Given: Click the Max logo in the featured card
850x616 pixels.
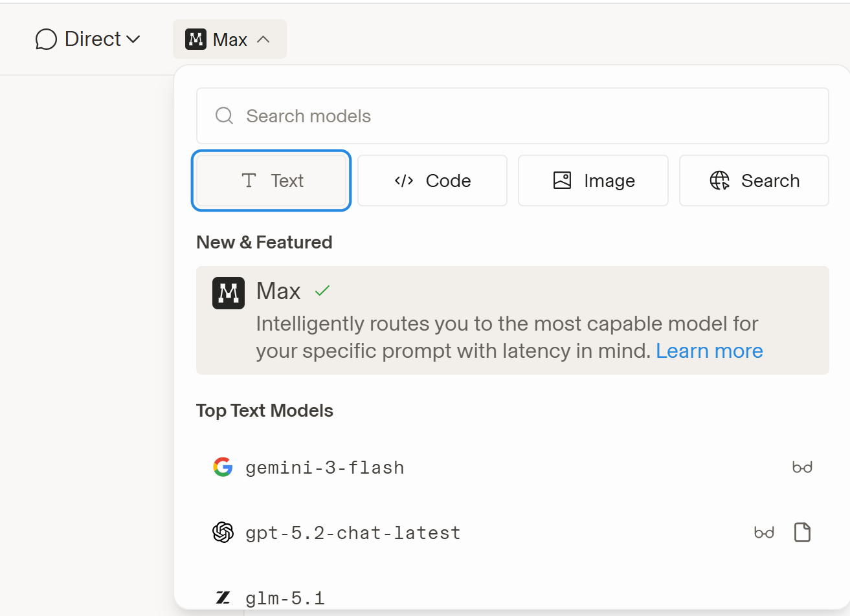Looking at the screenshot, I should pyautogui.click(x=229, y=293).
